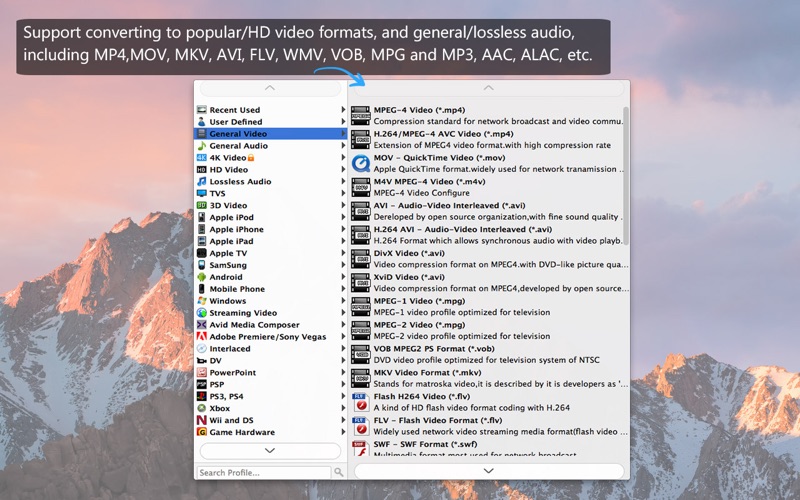800x500 pixels.
Task: Click scroll-down button below the category list
Action: (270, 451)
